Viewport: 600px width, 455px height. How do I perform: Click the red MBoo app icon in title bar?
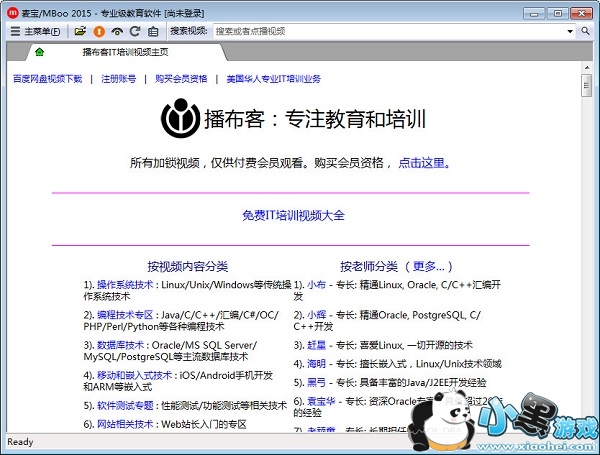coord(13,13)
